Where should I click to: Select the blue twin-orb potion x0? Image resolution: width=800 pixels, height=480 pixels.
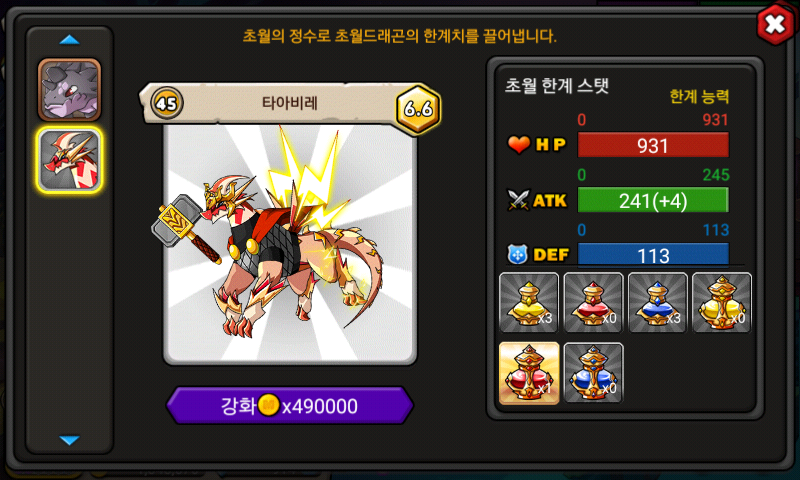tap(593, 373)
